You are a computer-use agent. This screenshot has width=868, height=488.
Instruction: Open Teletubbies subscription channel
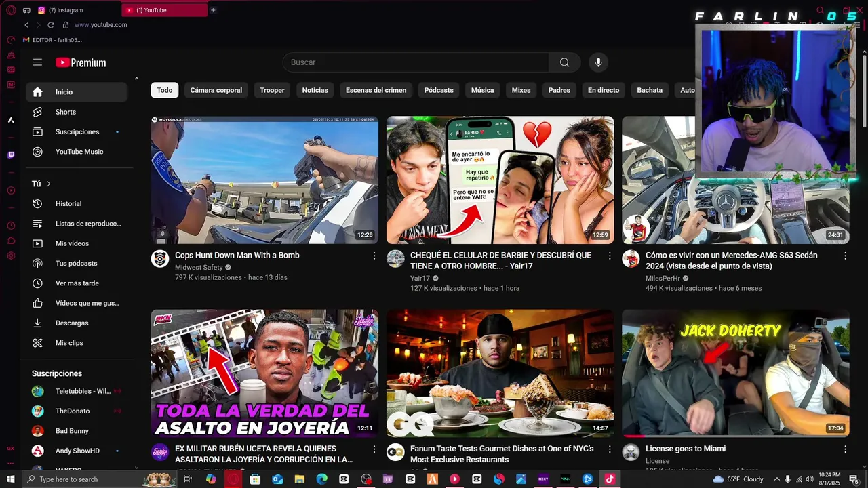pos(77,391)
